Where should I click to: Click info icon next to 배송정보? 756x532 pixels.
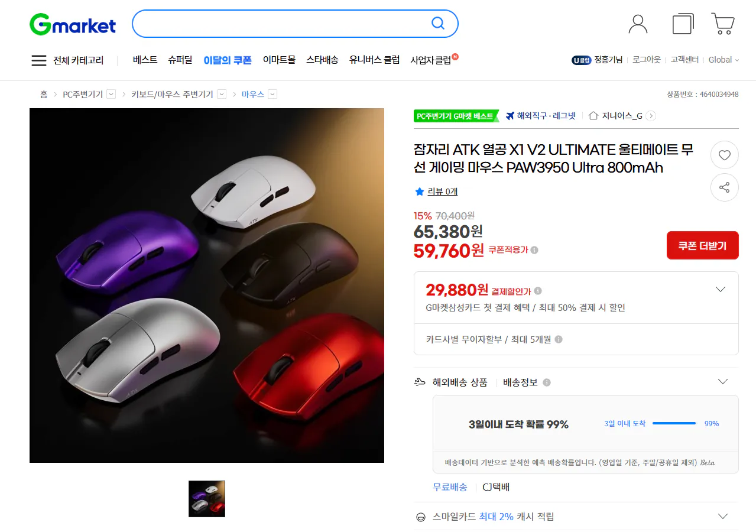(547, 382)
